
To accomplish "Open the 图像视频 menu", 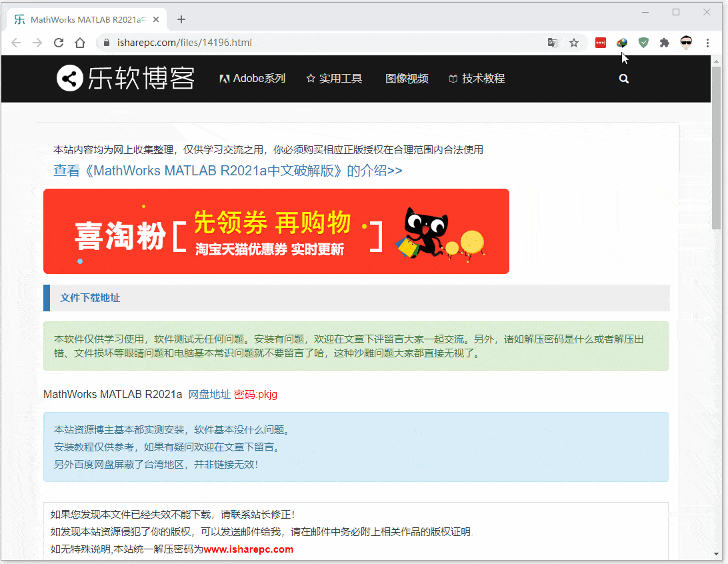I will coord(407,79).
